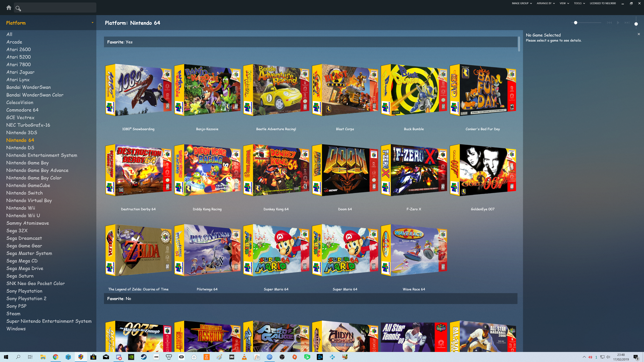The height and width of the screenshot is (362, 644).
Task: Select Arcade in the platform list
Action: click(x=14, y=42)
